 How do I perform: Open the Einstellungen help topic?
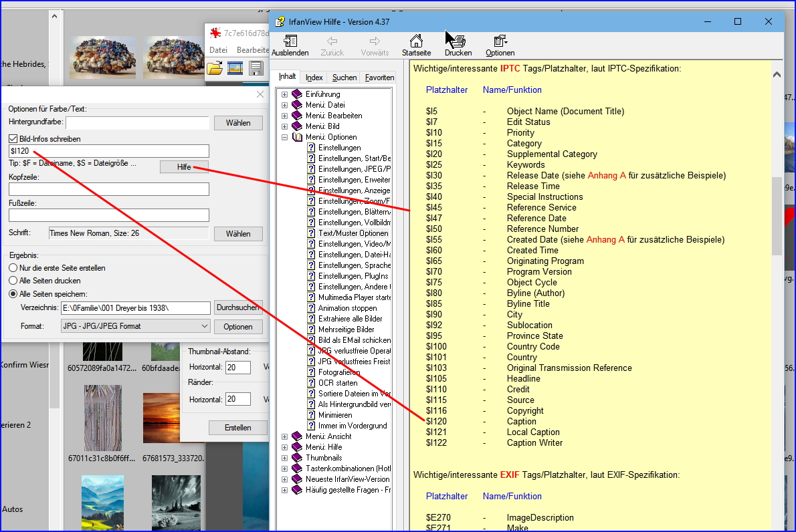point(340,148)
